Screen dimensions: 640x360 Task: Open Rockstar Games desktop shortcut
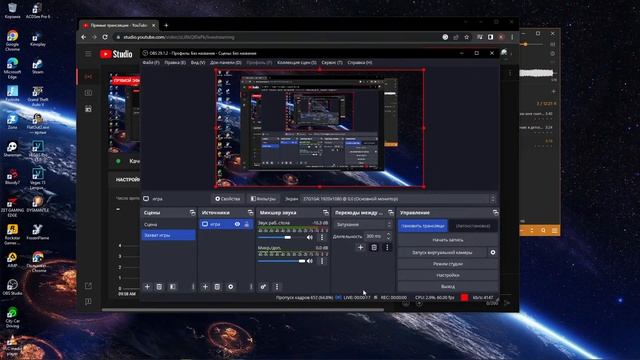[12, 234]
